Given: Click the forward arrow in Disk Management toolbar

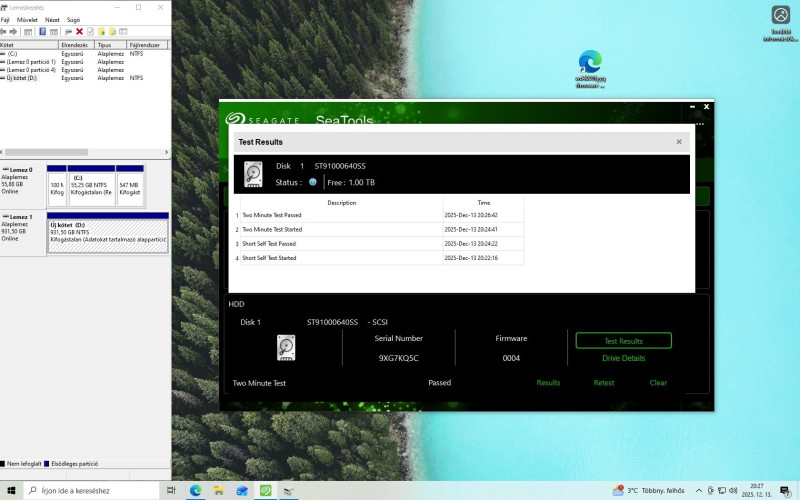Looking at the screenshot, I should tap(13, 32).
